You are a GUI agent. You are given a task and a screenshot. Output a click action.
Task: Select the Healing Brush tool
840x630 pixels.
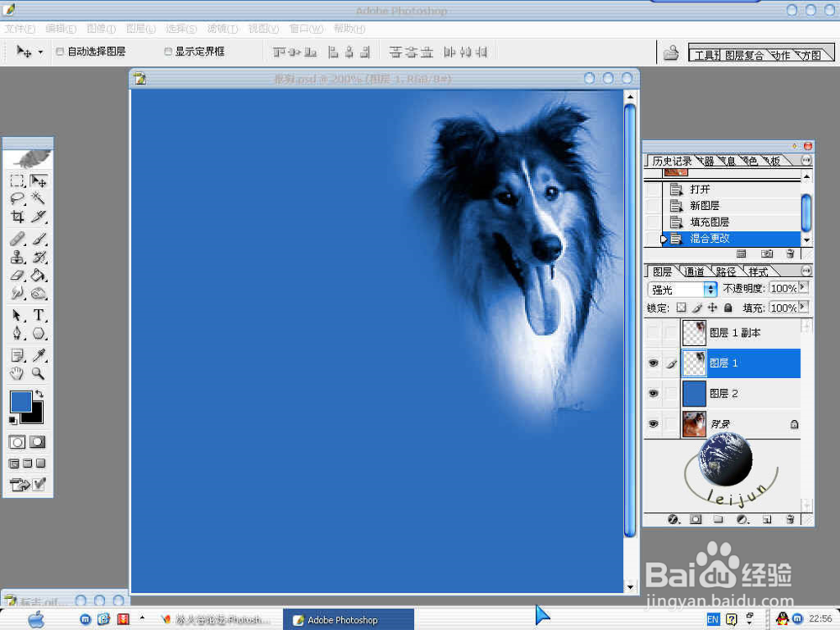(17, 239)
